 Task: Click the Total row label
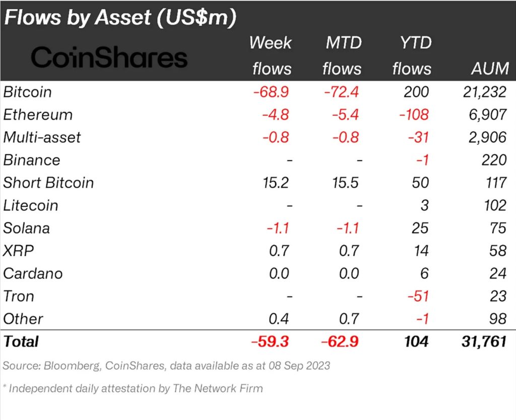click(x=21, y=341)
